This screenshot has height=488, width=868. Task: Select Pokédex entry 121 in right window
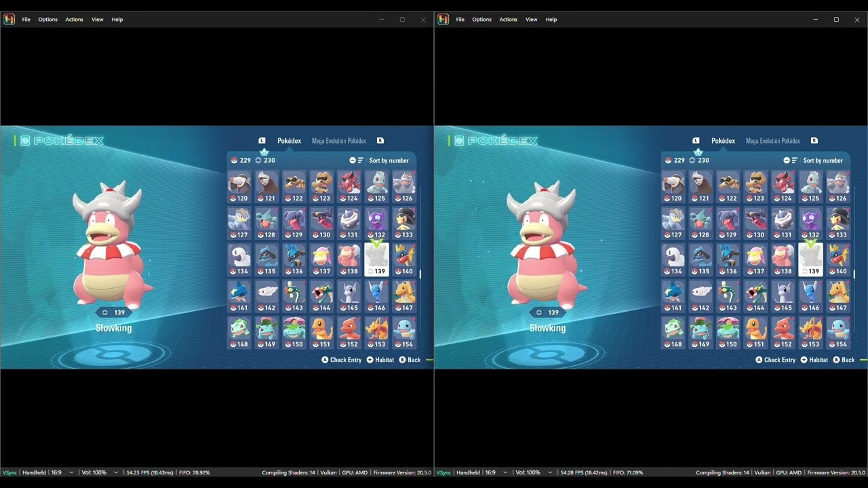[701, 186]
